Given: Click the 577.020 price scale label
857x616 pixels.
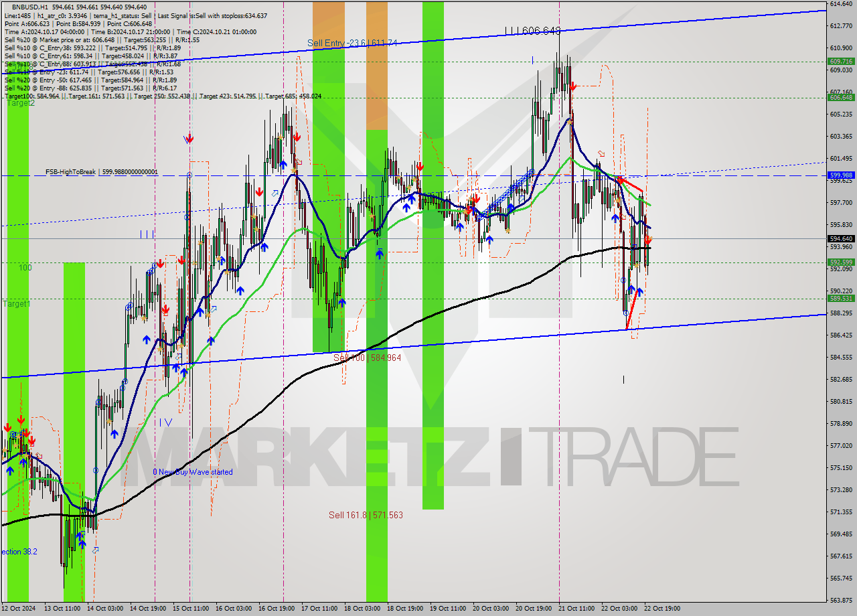Looking at the screenshot, I should [841, 446].
